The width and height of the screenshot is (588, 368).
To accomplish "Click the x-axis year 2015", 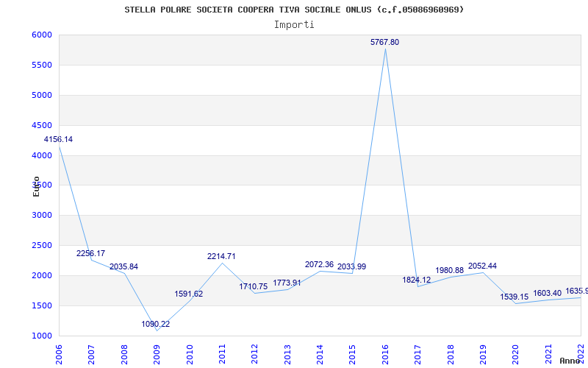I will (352, 355).
